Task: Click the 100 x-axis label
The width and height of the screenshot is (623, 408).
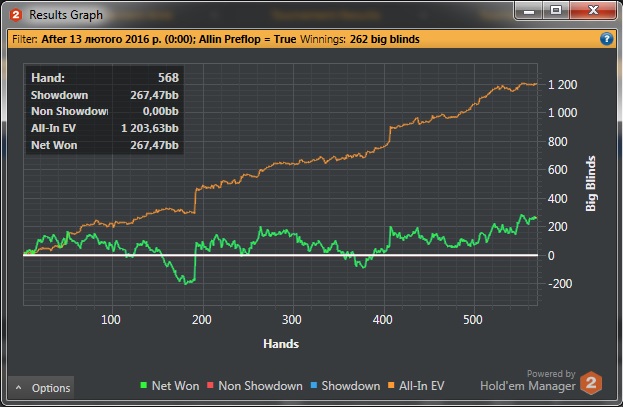Action: (111, 320)
